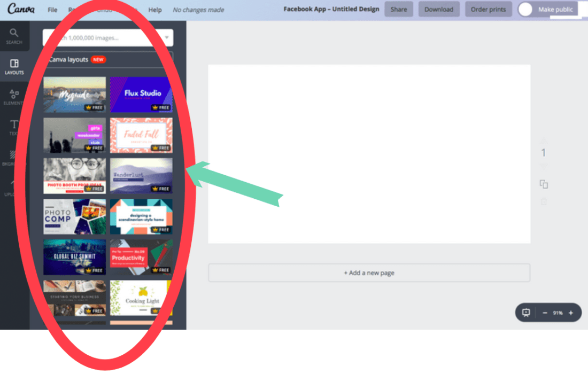Viewport: 588px width, 374px height.
Task: Delete page 1 with the trash icon
Action: (x=544, y=201)
